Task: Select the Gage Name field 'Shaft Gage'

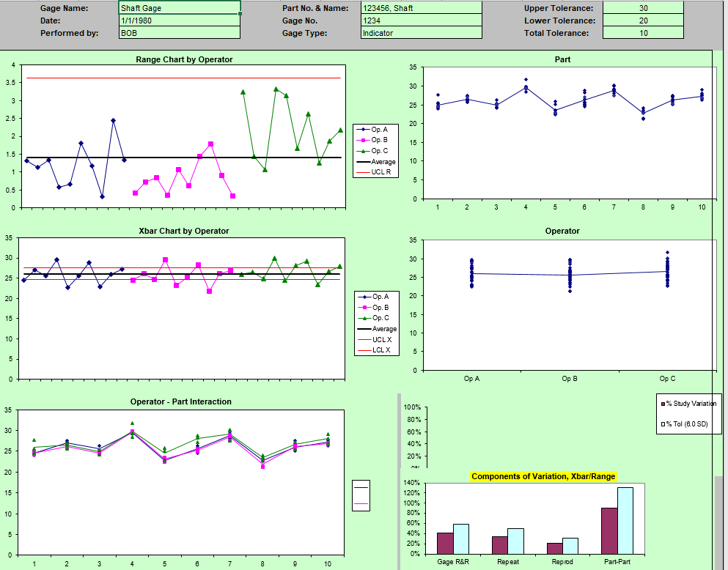Action: 179,8
